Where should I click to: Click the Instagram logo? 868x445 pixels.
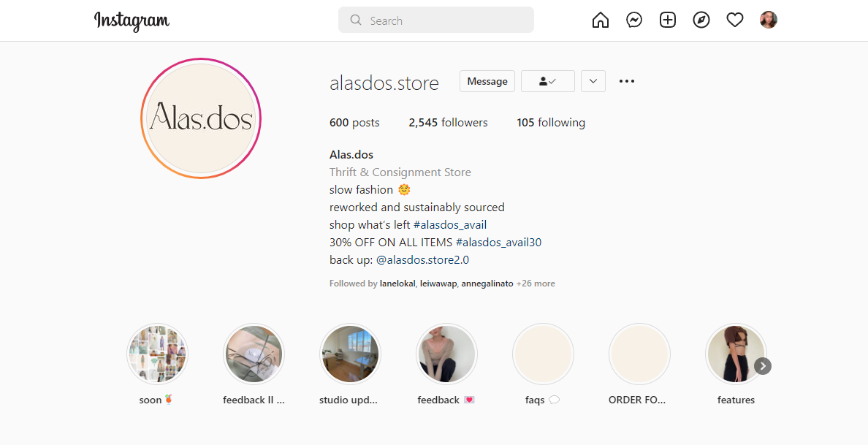132,21
